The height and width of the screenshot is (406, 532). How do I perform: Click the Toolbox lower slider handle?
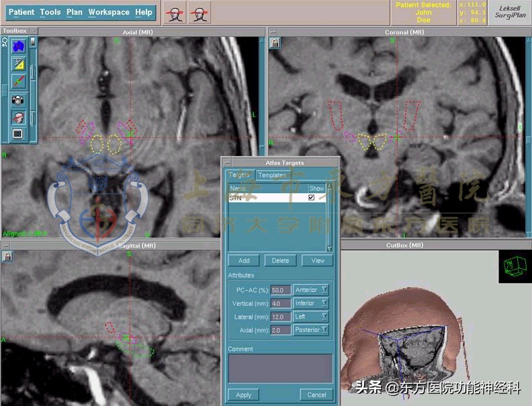click(x=33, y=118)
